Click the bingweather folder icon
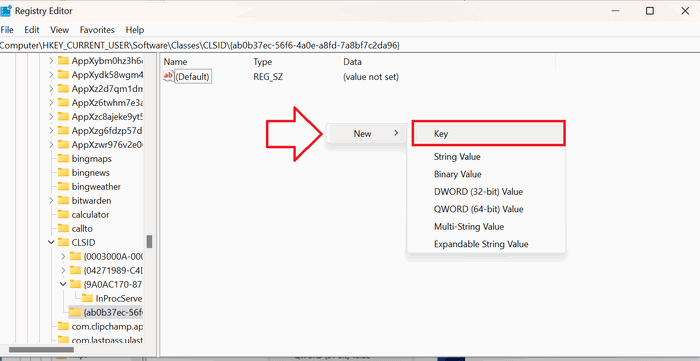The width and height of the screenshot is (700, 361). [63, 187]
